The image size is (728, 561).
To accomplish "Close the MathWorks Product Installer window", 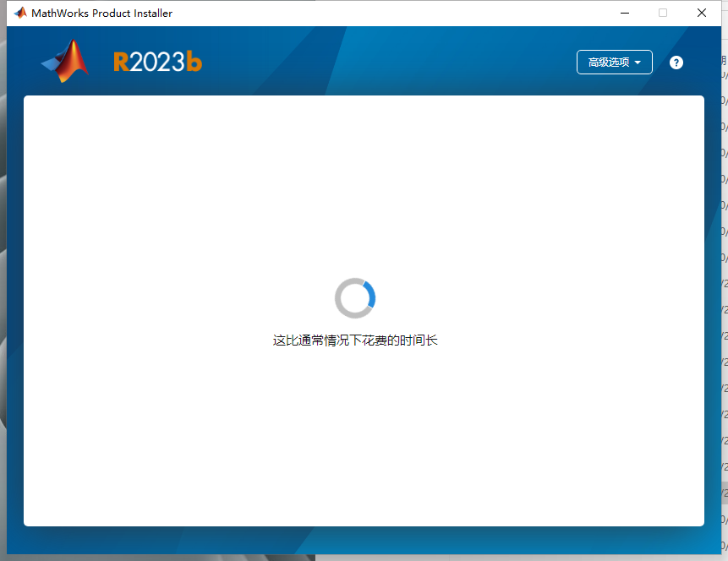I will point(702,13).
